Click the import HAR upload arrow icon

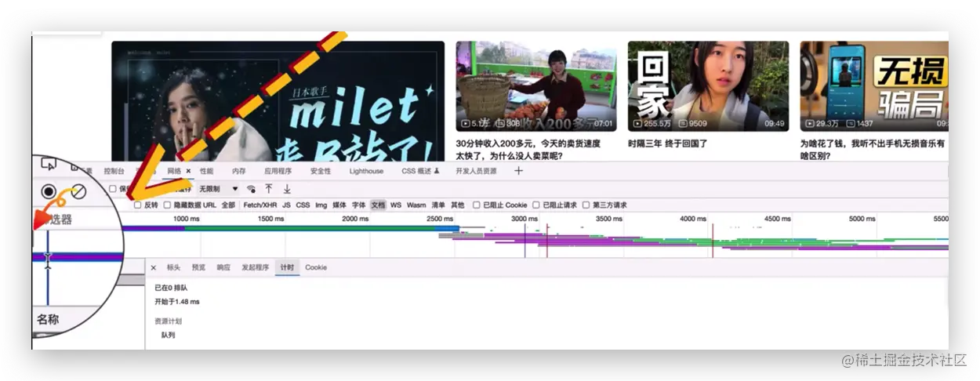coord(269,189)
